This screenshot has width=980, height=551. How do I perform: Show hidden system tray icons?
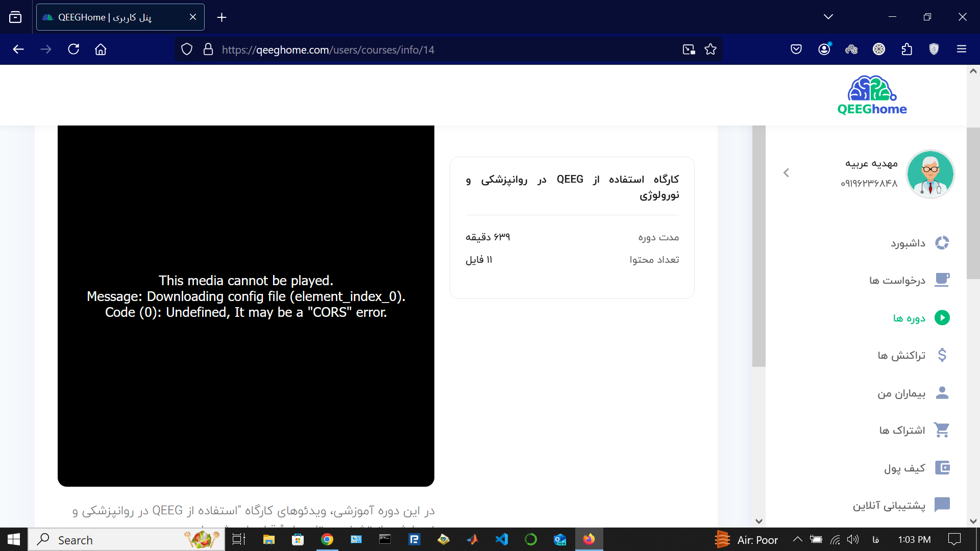(x=797, y=540)
